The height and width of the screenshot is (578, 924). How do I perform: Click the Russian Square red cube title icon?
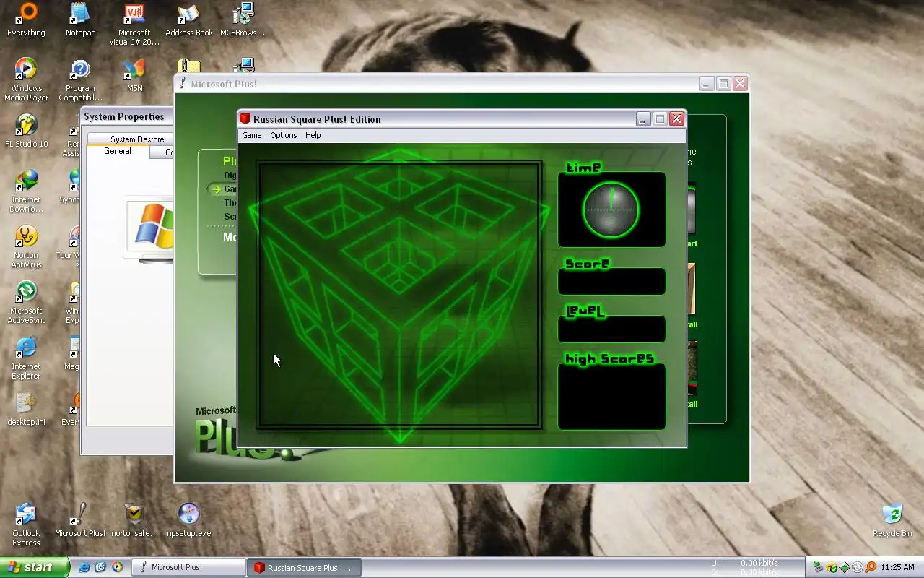(245, 118)
